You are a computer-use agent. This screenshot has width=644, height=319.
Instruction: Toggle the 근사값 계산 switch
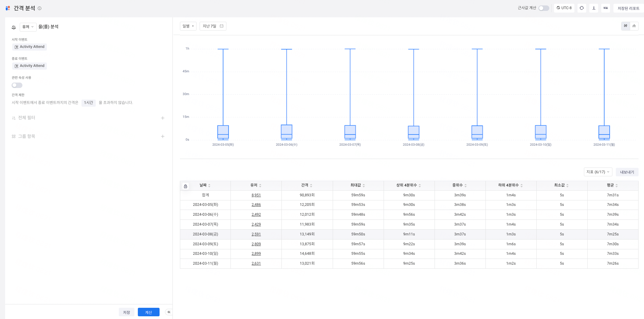[x=544, y=8]
